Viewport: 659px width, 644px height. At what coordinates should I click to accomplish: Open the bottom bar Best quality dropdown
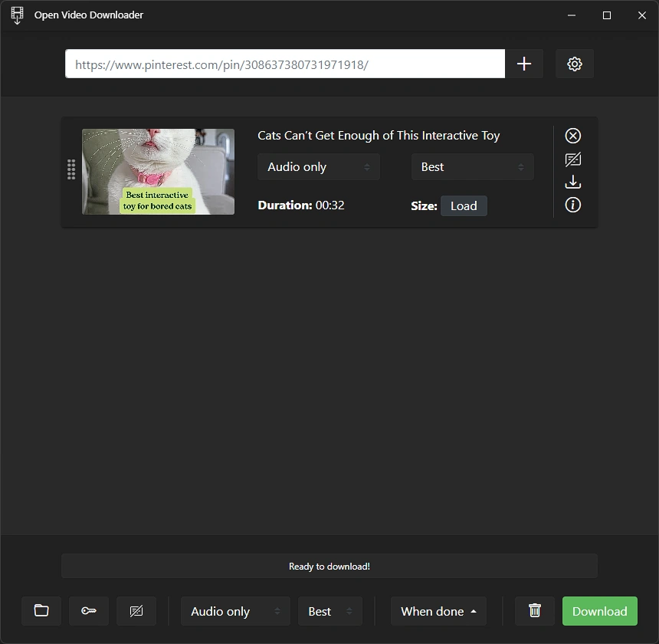point(330,611)
